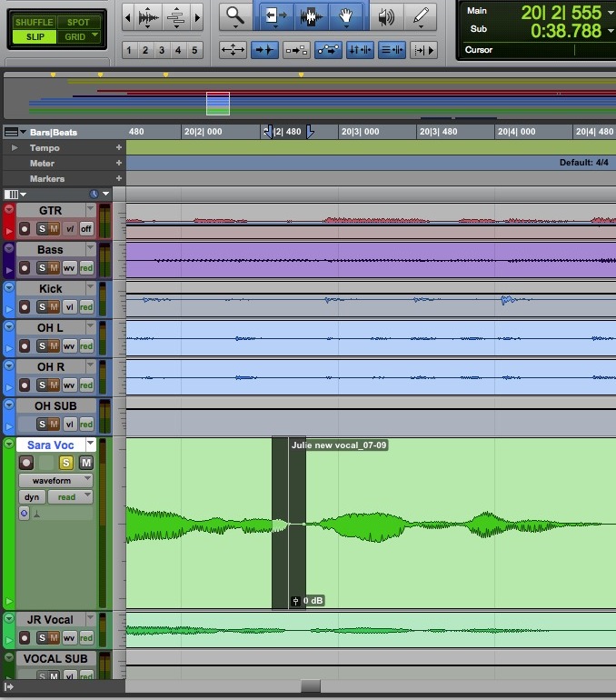Select the Trim tool
The height and width of the screenshot is (700, 616).
[x=275, y=16]
